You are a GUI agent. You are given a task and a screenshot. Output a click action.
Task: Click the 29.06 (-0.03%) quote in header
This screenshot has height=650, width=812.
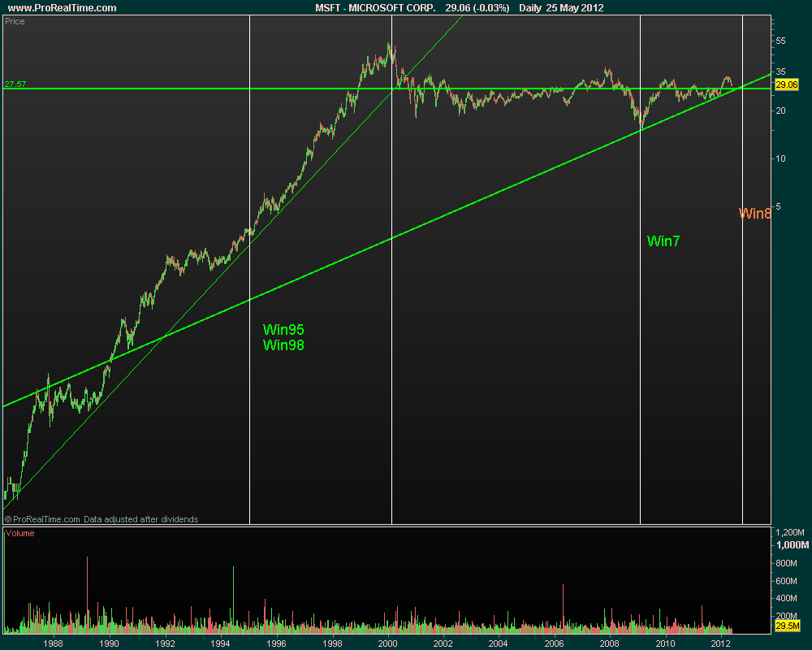tap(477, 8)
